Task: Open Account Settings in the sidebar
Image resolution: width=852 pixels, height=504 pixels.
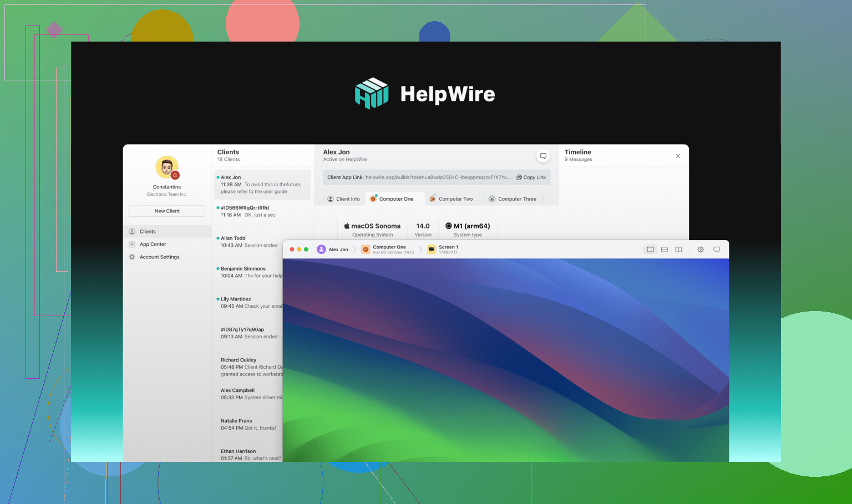Action: point(167,257)
